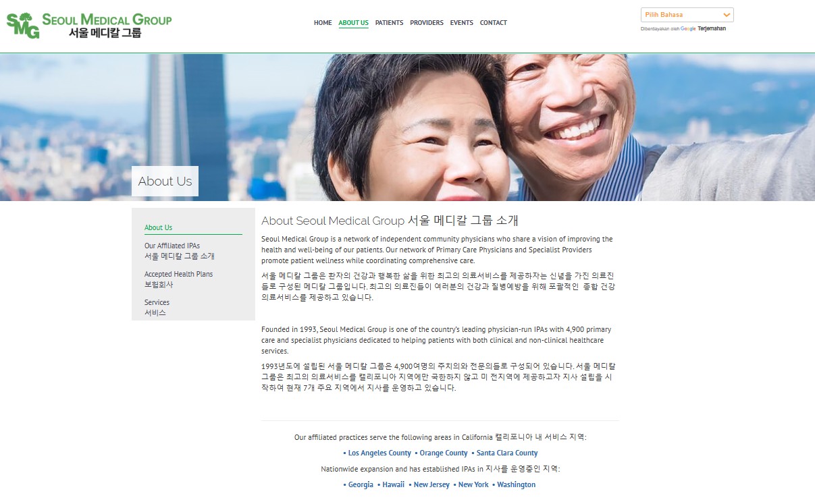
Task: Open the Pilih Bahasa language dropdown
Action: tap(687, 15)
